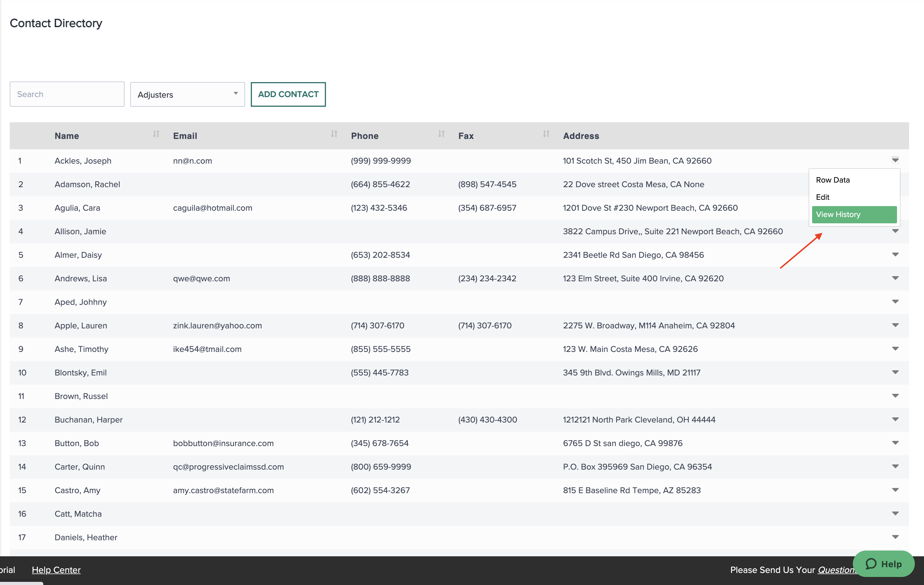This screenshot has height=585, width=924.
Task: Focus the Search input field
Action: pos(67,94)
